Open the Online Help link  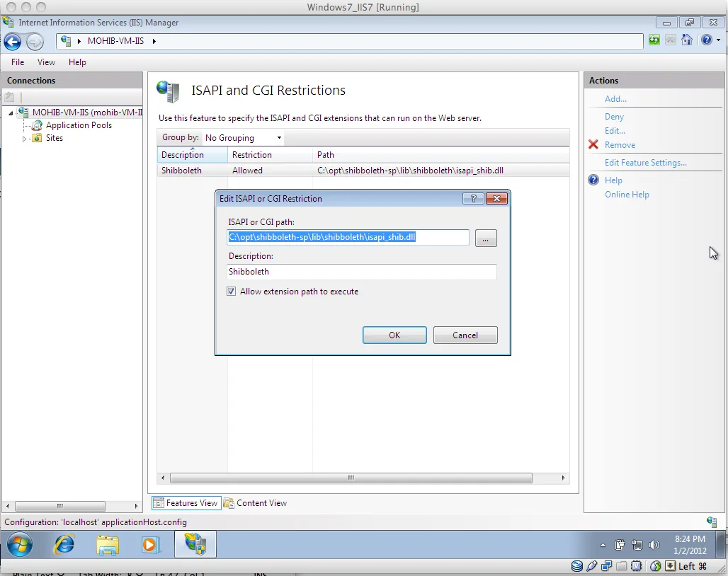pyautogui.click(x=627, y=195)
